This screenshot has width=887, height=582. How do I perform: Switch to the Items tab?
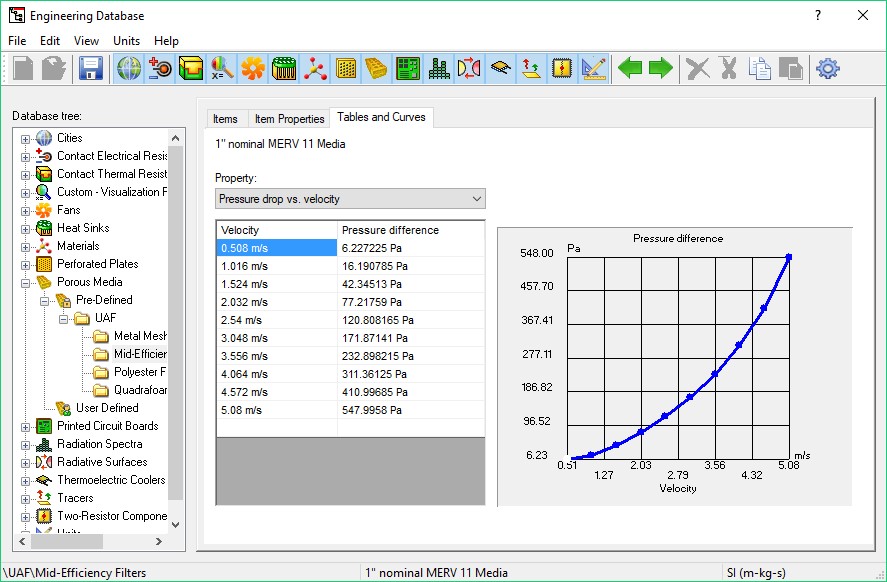[225, 119]
